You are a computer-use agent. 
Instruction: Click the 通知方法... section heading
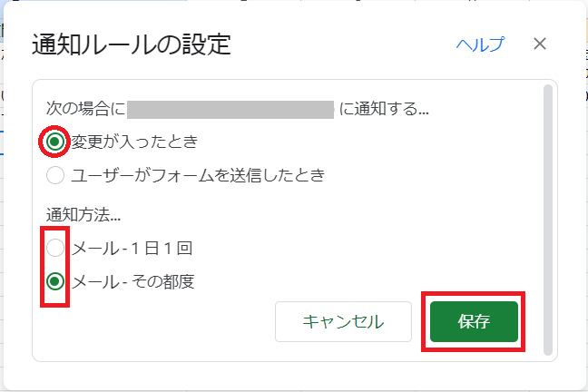click(x=83, y=215)
